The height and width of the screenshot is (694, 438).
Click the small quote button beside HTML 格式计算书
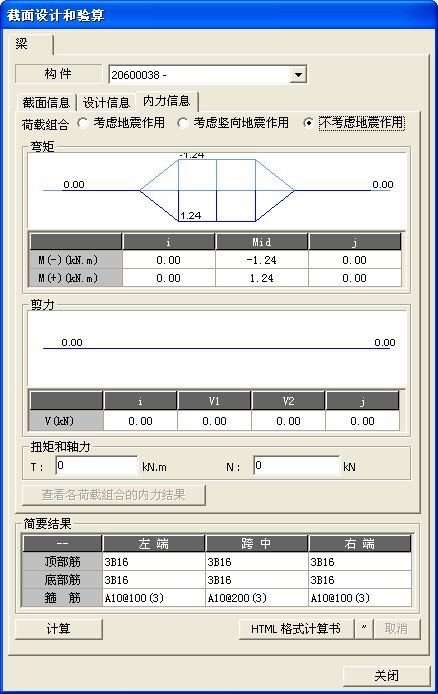coord(364,628)
